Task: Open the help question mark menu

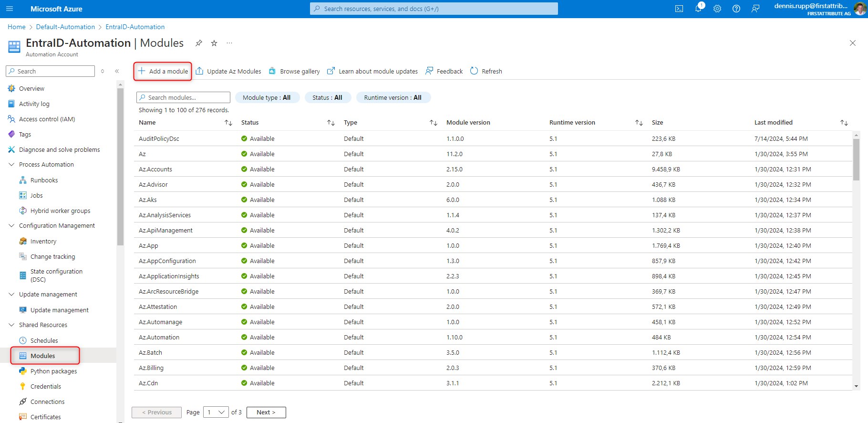Action: click(736, 9)
